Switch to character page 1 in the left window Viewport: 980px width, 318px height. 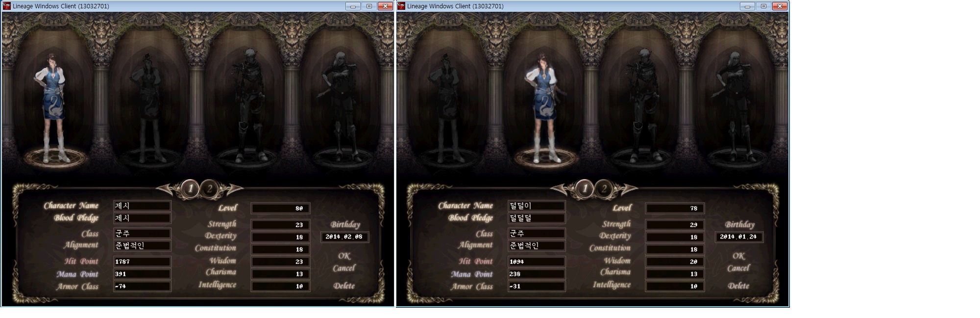pyautogui.click(x=190, y=188)
